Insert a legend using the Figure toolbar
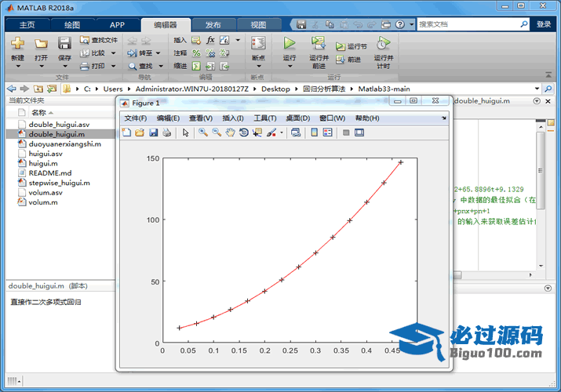 [x=328, y=132]
